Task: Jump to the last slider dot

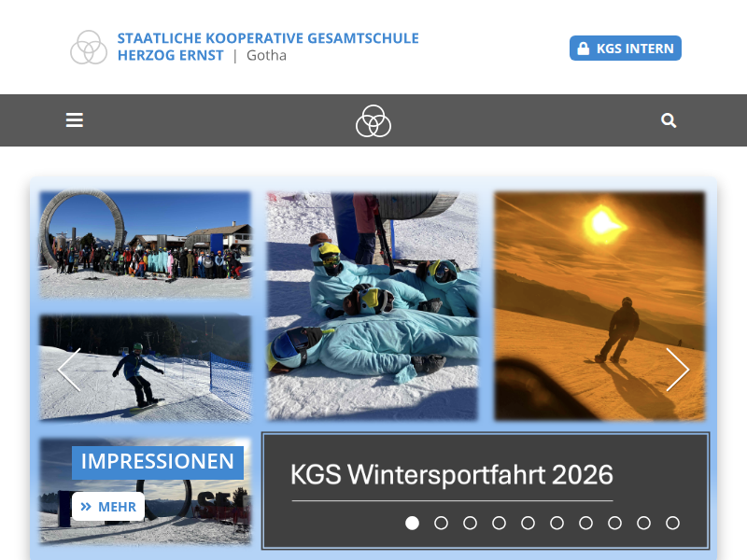Action: 672,523
